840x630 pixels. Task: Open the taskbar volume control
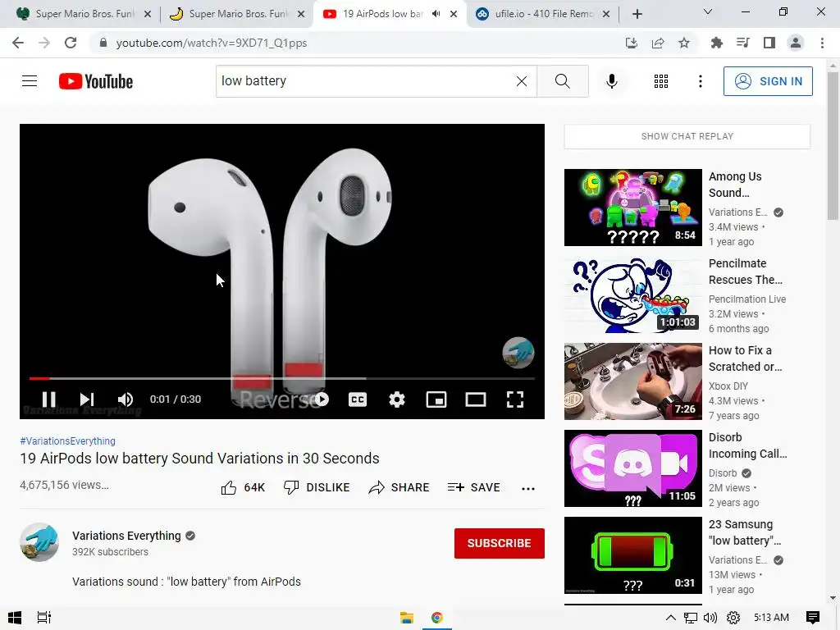click(x=710, y=618)
